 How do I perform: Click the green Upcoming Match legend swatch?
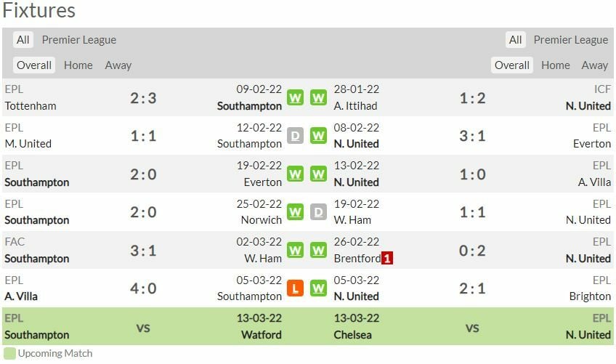click(9, 354)
